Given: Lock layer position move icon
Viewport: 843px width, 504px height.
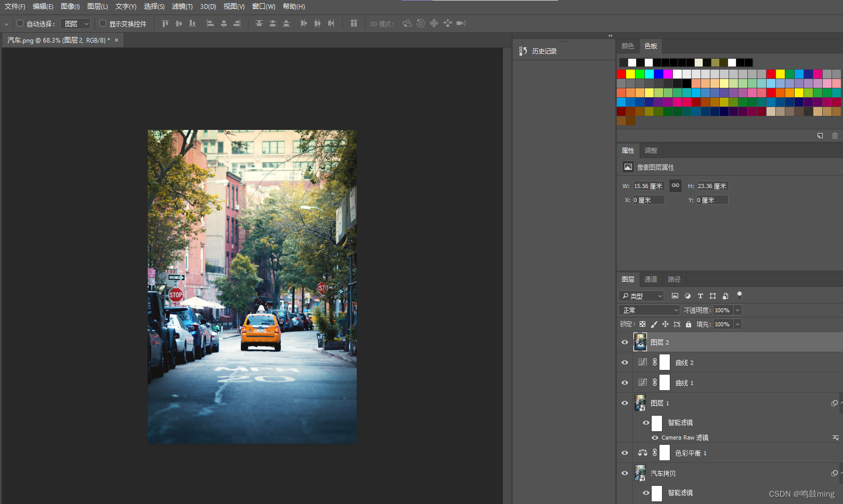Looking at the screenshot, I should tap(665, 324).
